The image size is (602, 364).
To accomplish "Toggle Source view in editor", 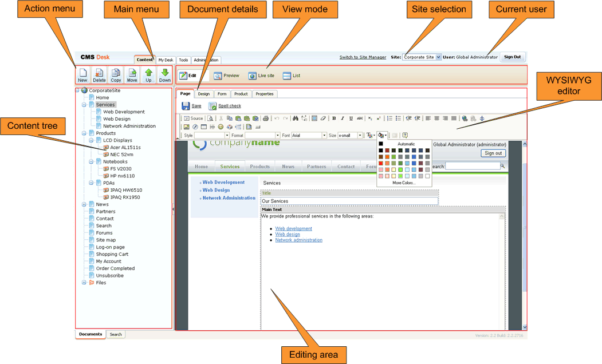I will (x=193, y=118).
